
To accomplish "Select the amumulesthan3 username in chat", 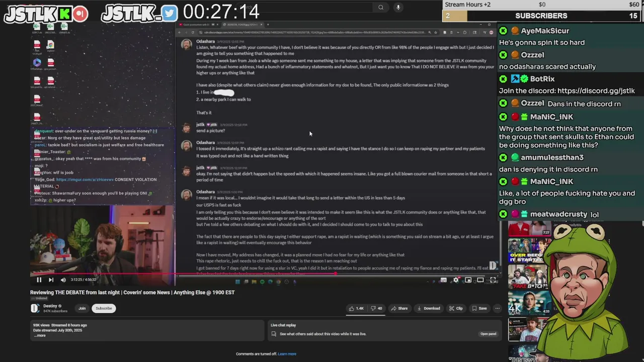I will (x=552, y=157).
